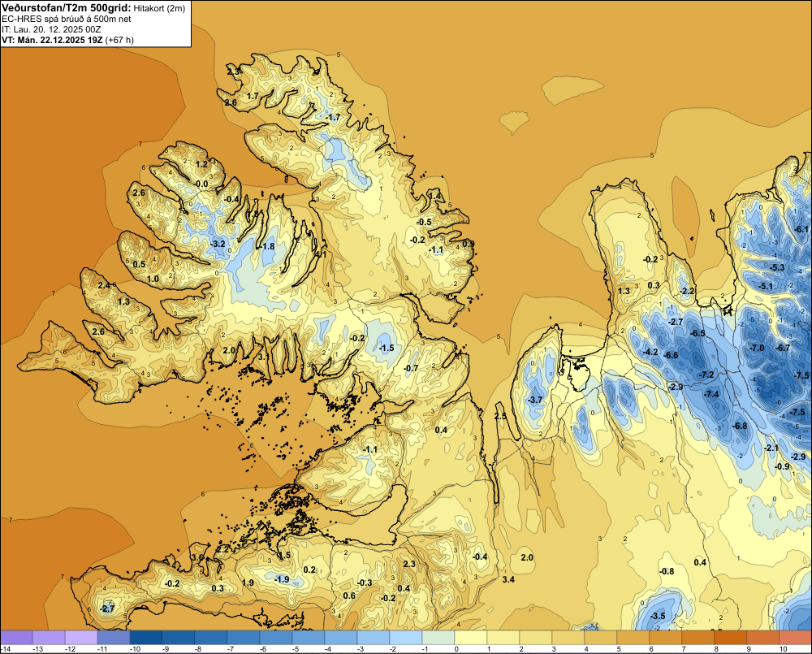The image size is (812, 654).
Task: Click the 3.6 temperature label
Action: tap(198, 557)
